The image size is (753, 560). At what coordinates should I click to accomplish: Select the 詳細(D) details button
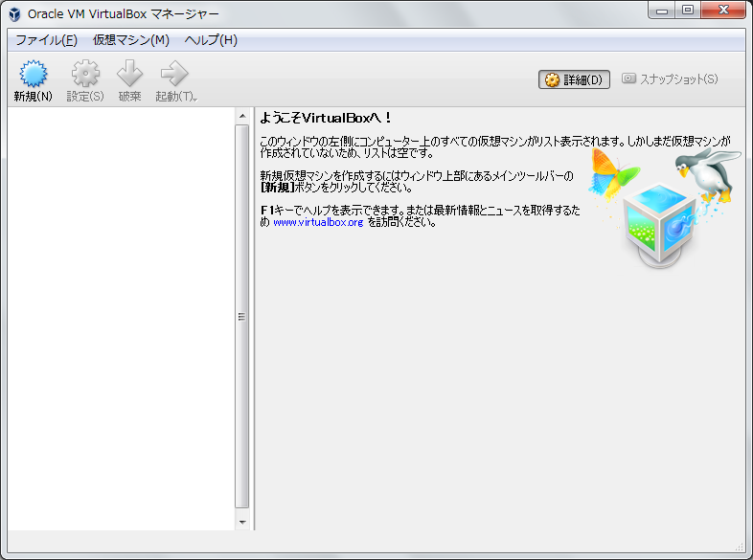(x=574, y=79)
